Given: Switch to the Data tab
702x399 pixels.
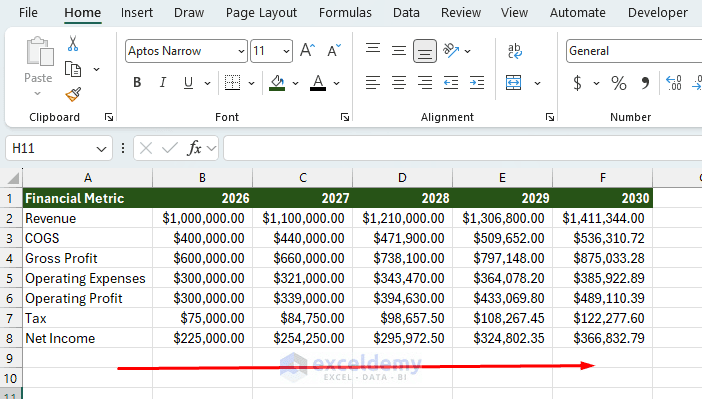Looking at the screenshot, I should pyautogui.click(x=406, y=13).
